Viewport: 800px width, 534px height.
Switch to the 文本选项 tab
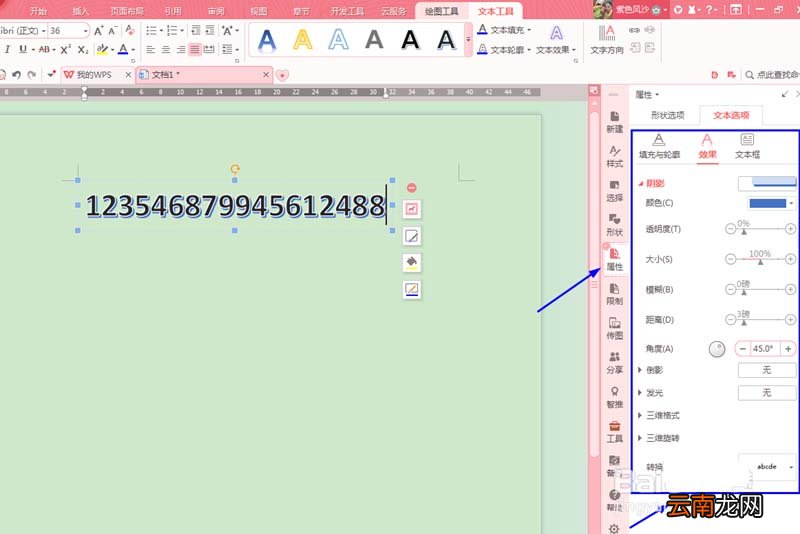click(x=731, y=115)
